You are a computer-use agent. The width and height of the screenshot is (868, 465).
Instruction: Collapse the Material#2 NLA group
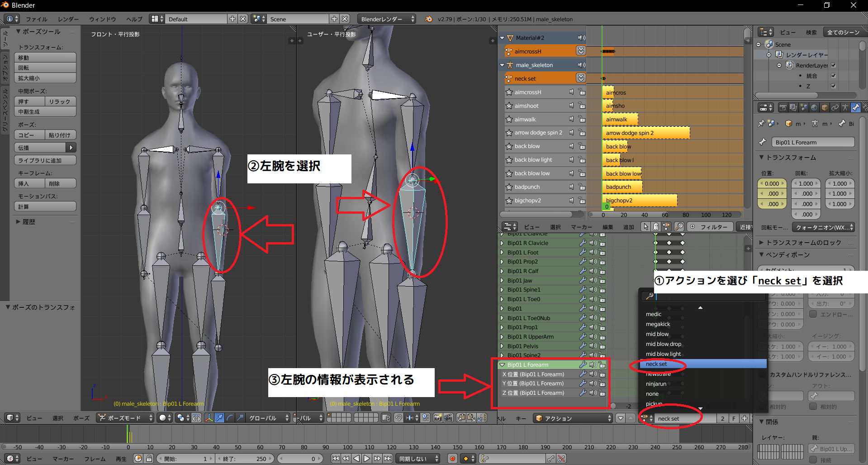[x=502, y=38]
